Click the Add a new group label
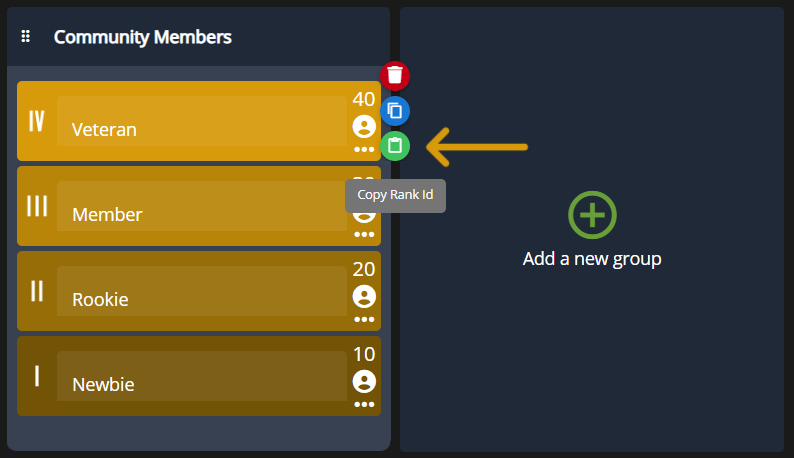 click(592, 259)
